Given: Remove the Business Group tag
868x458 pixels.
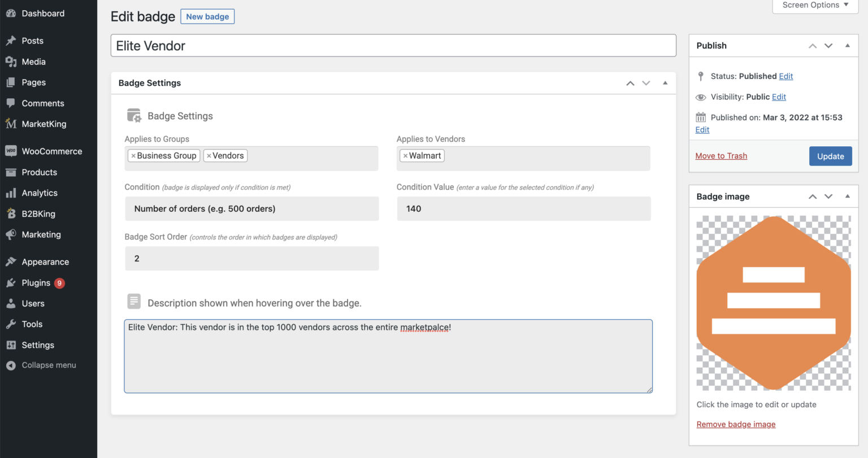Looking at the screenshot, I should [133, 156].
